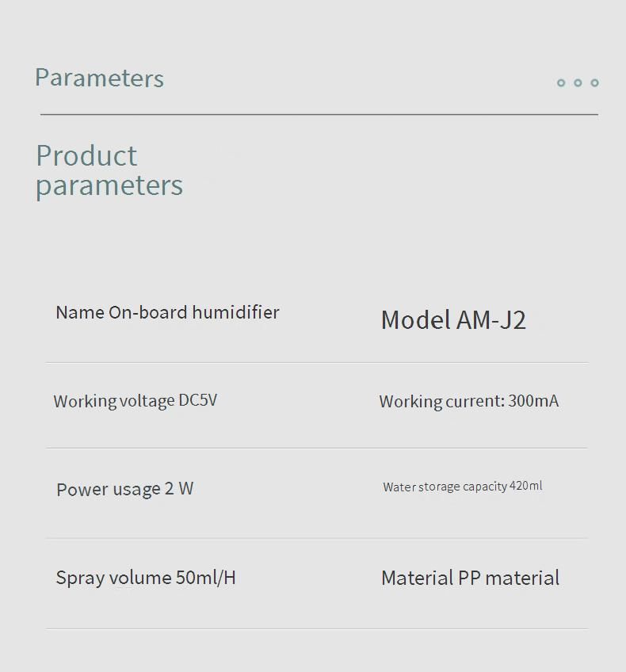Click the leftmost dot of the three-dot indicator
Image resolution: width=626 pixels, height=672 pixels.
tap(561, 82)
